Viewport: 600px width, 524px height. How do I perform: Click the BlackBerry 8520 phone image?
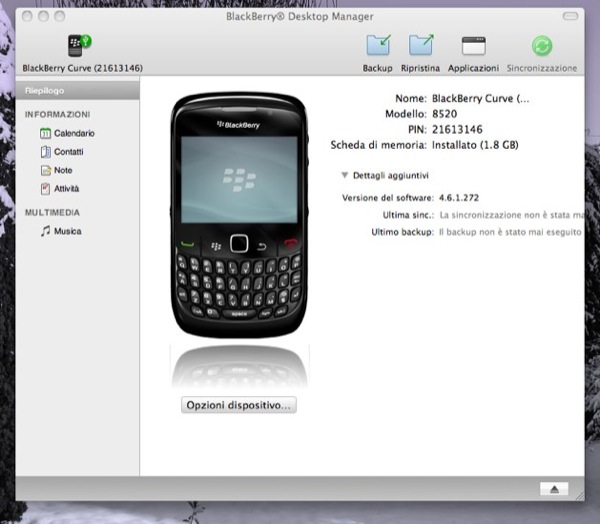239,214
